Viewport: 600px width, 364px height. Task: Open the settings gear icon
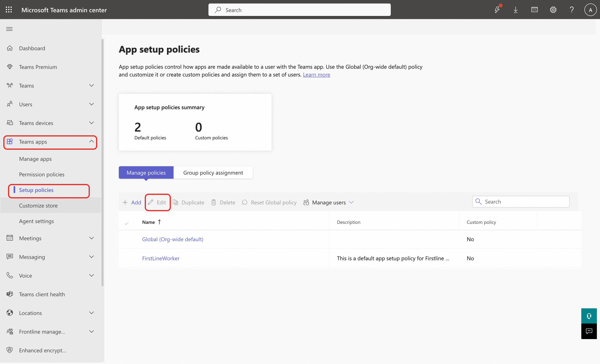point(553,10)
